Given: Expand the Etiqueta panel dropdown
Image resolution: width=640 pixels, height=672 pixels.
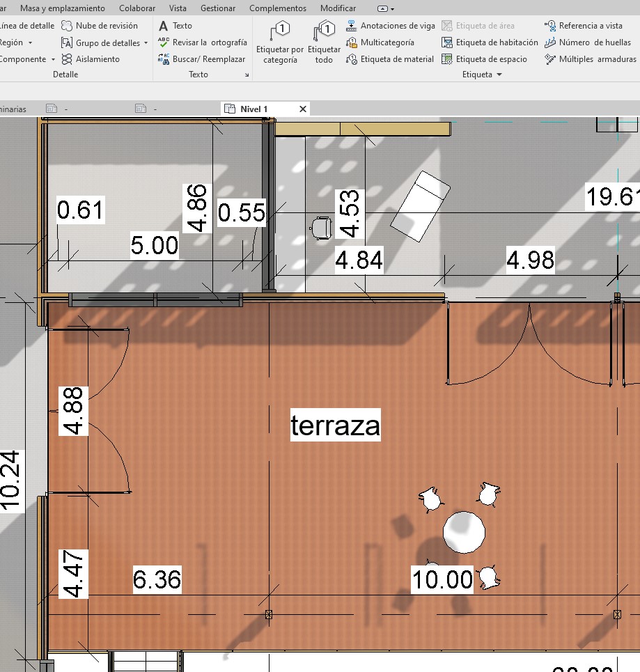Looking at the screenshot, I should point(499,75).
